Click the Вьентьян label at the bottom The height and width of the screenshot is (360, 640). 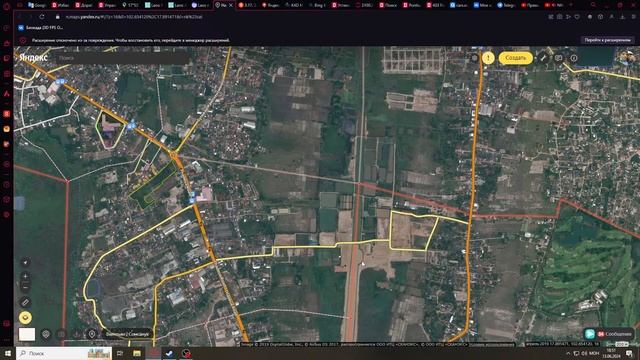click(127, 334)
